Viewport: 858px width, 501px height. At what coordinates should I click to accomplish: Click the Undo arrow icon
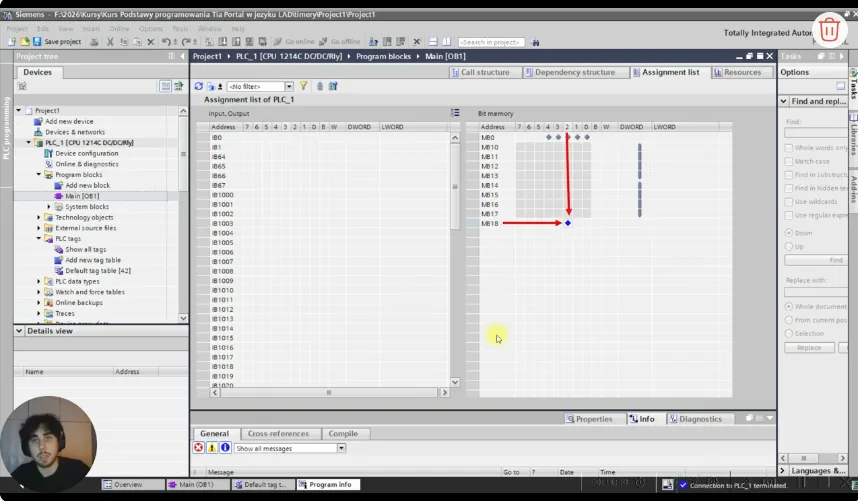pyautogui.click(x=166, y=42)
